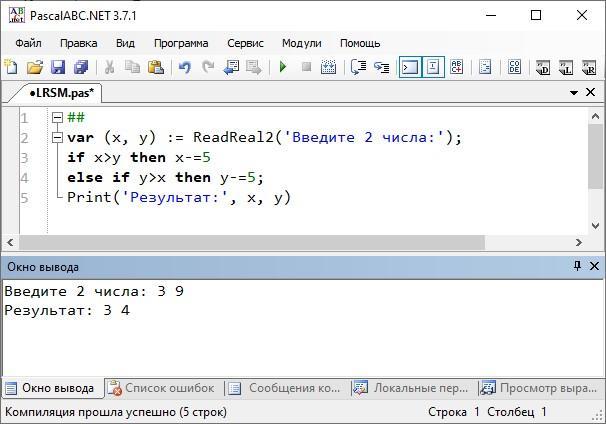
Task: Click the PascalABC.NET title bar app icon
Action: (17, 15)
